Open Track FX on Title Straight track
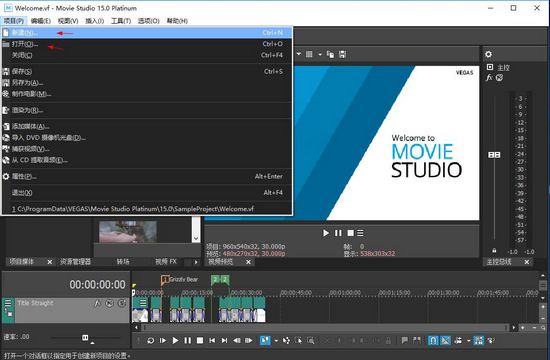550x360 pixels. click(97, 303)
